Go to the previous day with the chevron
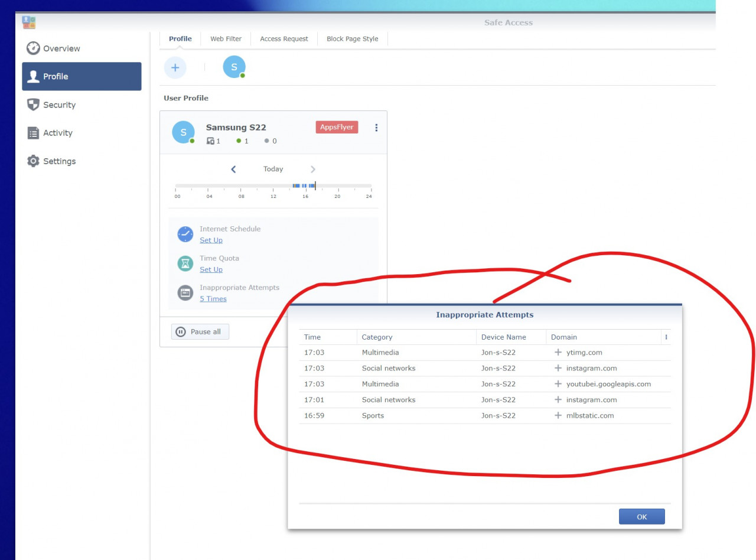Viewport: 756px width, 560px height. [x=233, y=169]
